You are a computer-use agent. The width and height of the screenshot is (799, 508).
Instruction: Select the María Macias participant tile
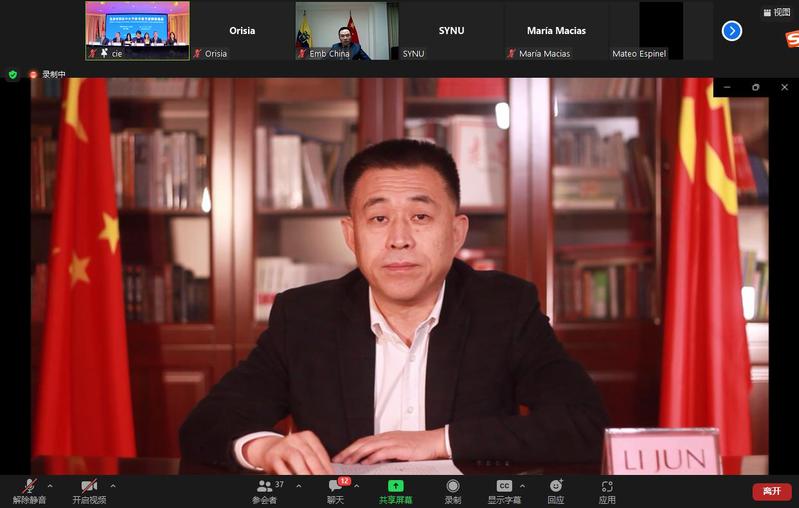tap(555, 30)
